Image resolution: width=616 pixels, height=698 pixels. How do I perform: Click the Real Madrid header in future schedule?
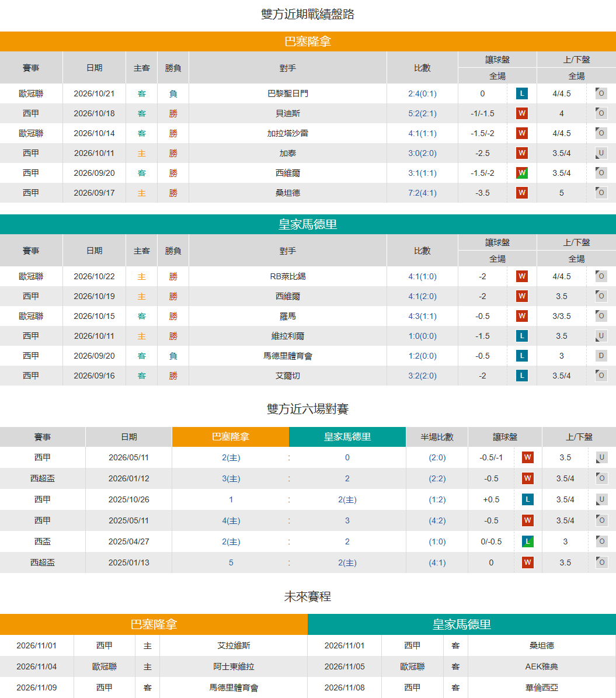coord(461,624)
